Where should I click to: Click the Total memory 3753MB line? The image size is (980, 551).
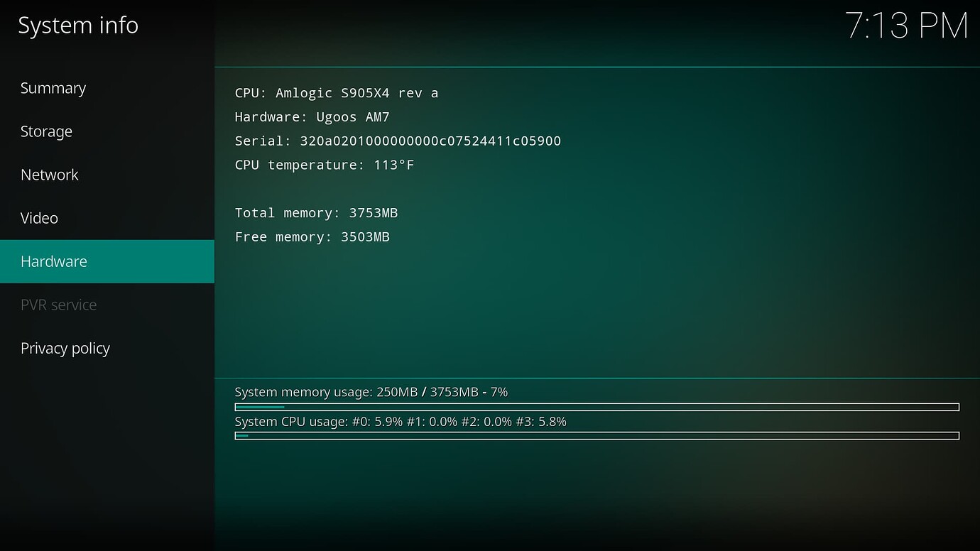coord(316,213)
